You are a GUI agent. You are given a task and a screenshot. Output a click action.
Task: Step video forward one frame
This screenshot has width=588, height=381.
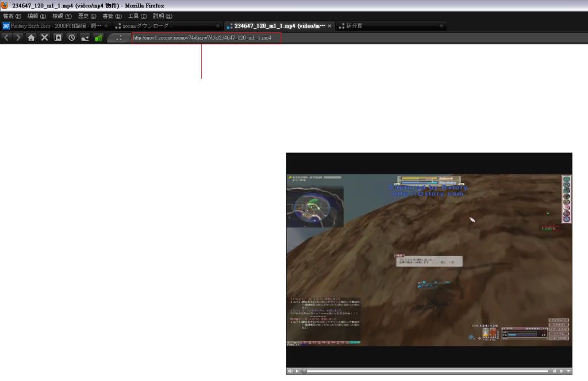click(561, 371)
